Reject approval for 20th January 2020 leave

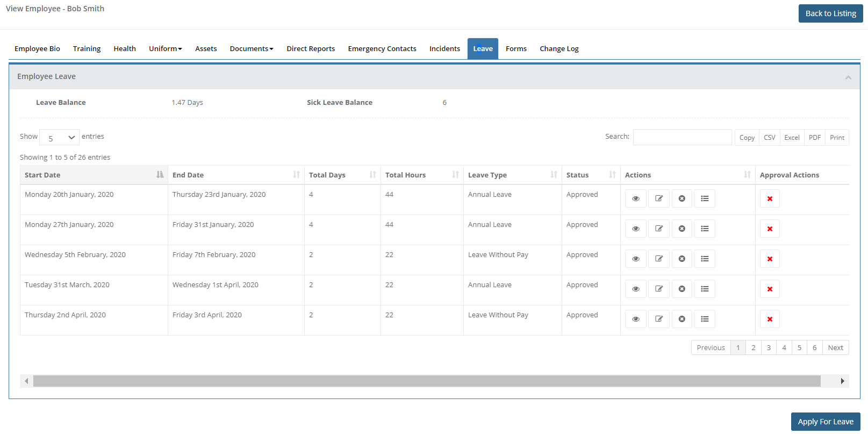point(770,198)
